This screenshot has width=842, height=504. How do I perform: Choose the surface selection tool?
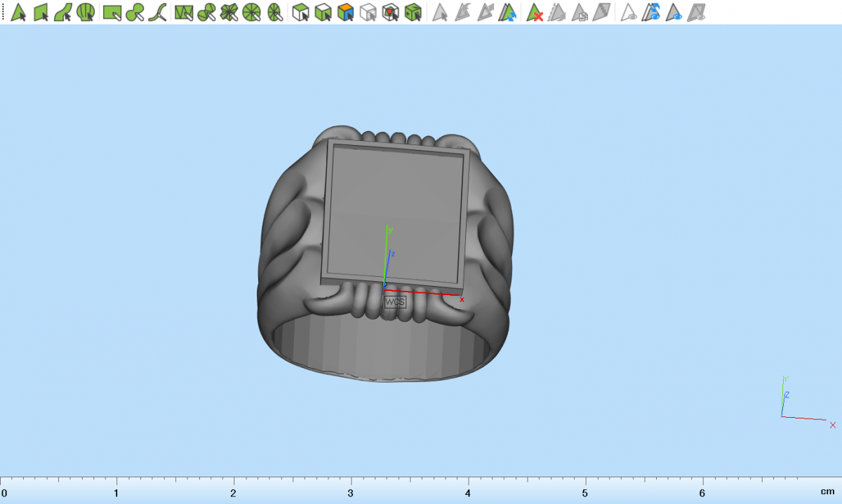click(x=63, y=12)
